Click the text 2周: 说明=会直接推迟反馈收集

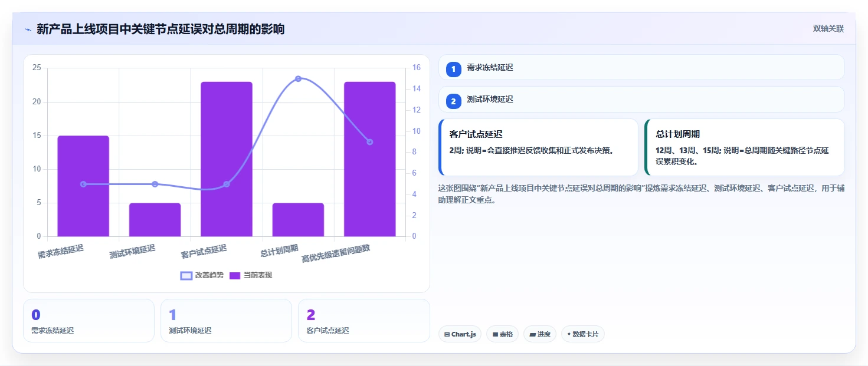(x=532, y=150)
